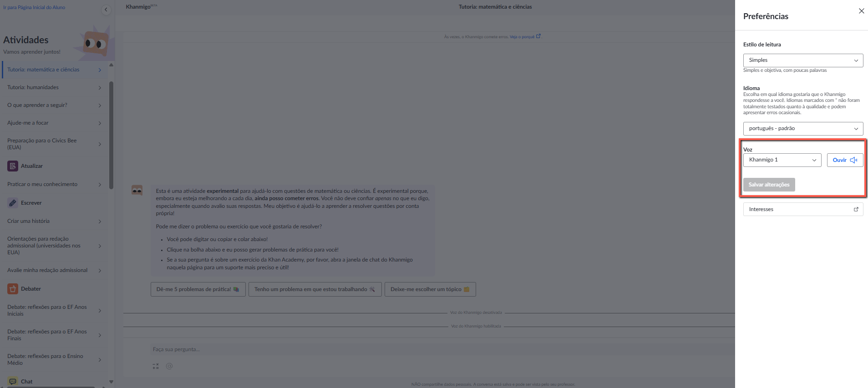Click the chevron beside Tutoria: humanidades
This screenshot has width=868, height=388.
pyautogui.click(x=100, y=87)
